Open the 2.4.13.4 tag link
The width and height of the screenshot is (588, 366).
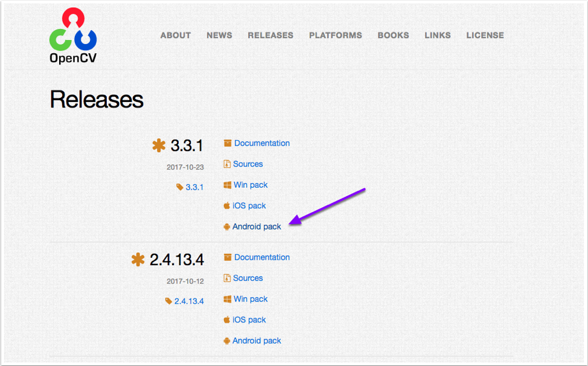click(189, 301)
